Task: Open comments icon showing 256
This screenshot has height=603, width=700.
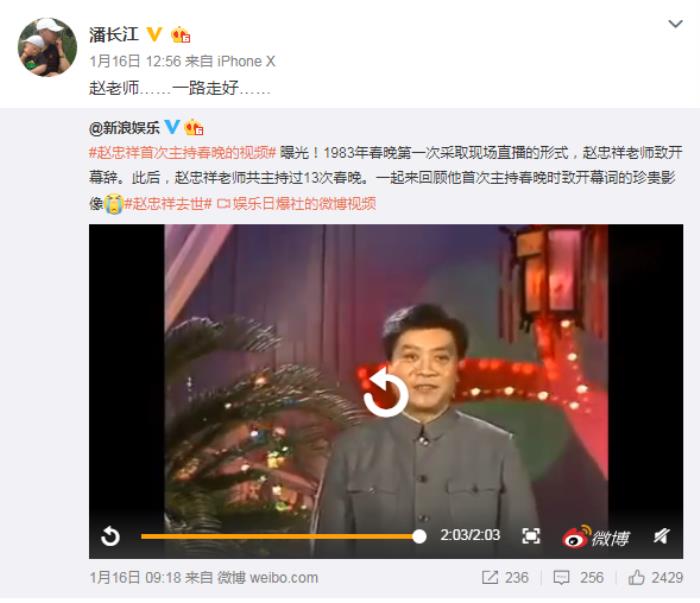Action: (x=561, y=578)
